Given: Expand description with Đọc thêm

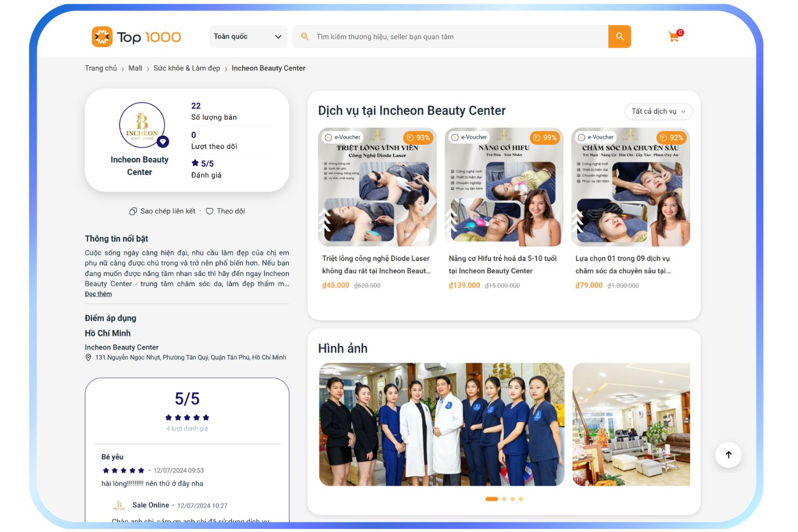Looking at the screenshot, I should tap(98, 294).
